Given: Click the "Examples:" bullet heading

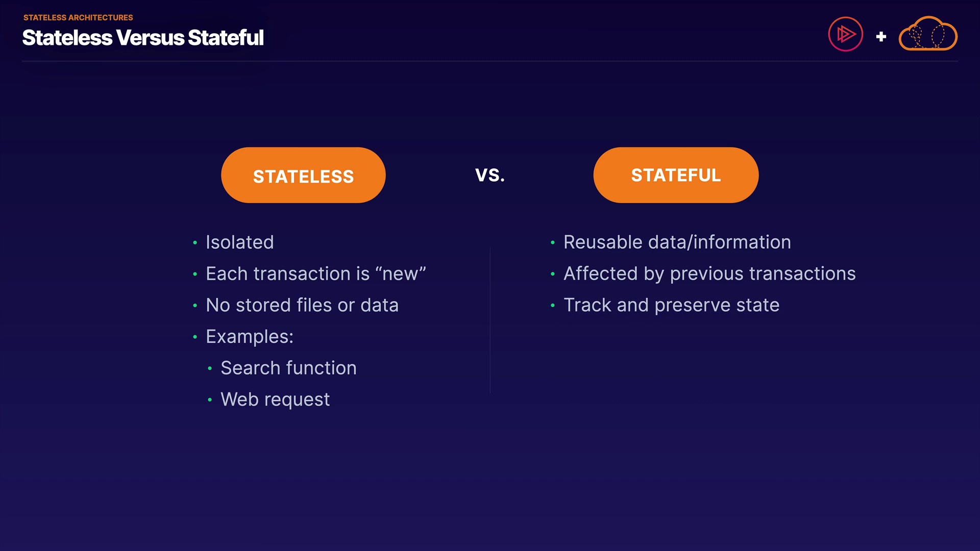Looking at the screenshot, I should point(250,337).
